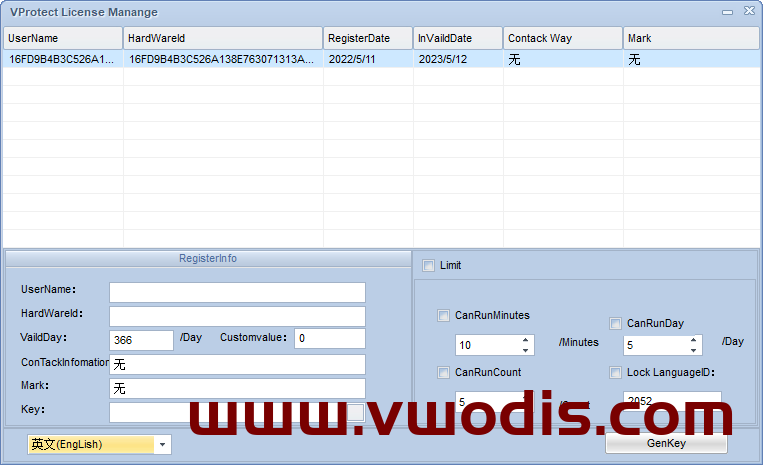Image resolution: width=763 pixels, height=465 pixels.
Task: Select the Customvalue input field
Action: coord(329,339)
